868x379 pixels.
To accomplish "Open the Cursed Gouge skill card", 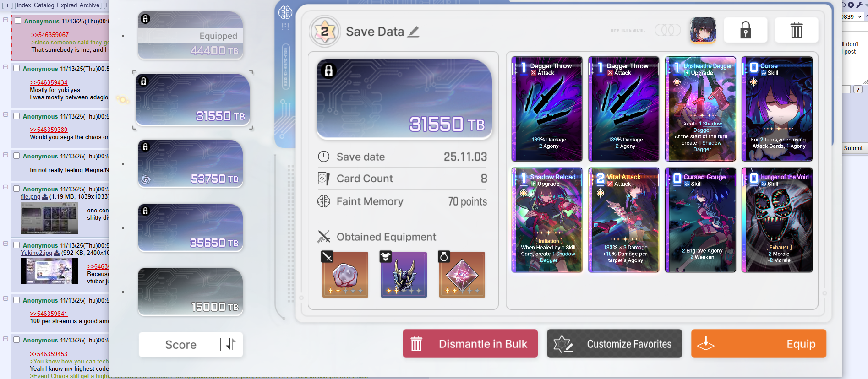I will 700,220.
